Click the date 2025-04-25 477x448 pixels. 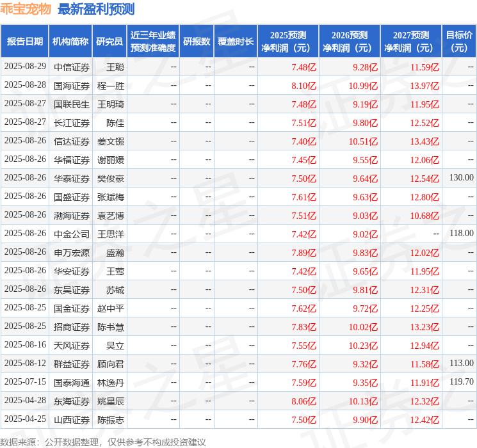[x=25, y=419]
